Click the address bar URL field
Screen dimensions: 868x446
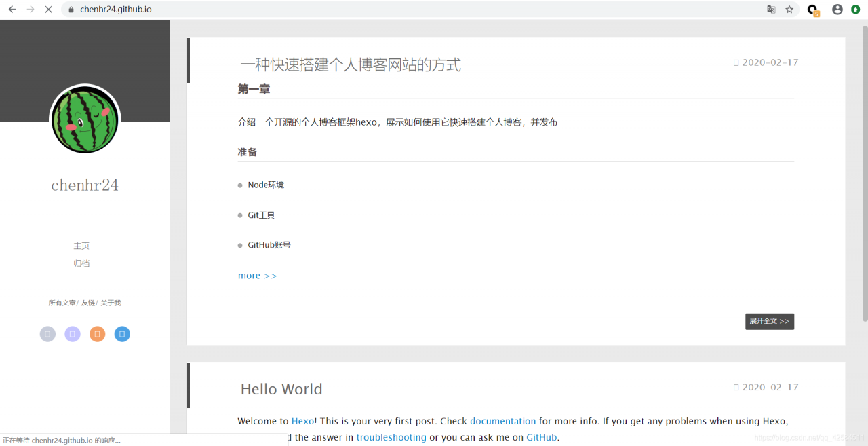pyautogui.click(x=407, y=10)
